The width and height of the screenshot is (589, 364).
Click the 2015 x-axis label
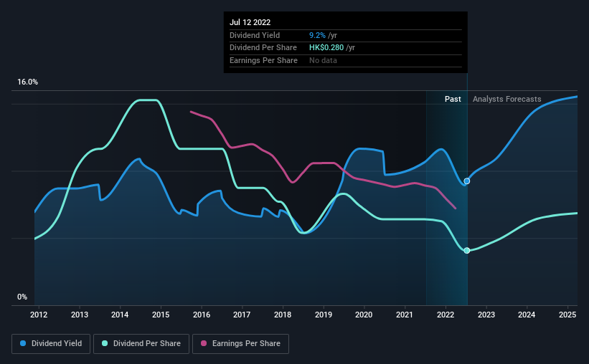coord(161,315)
